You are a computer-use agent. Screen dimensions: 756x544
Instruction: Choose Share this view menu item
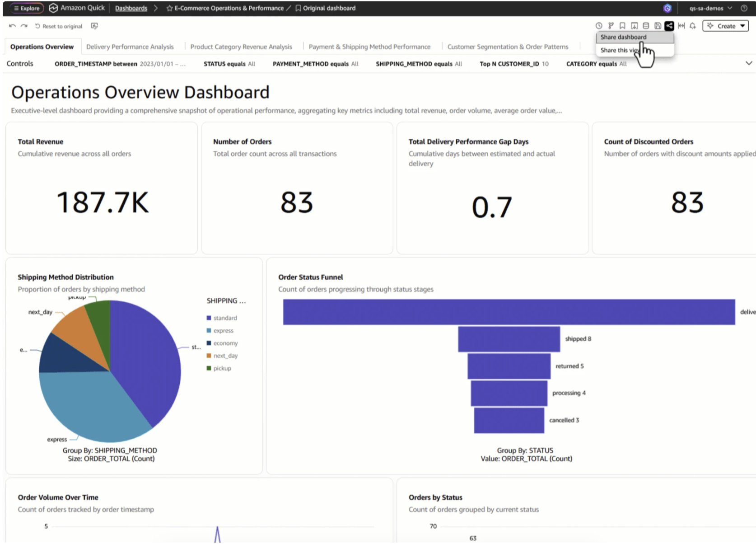click(x=635, y=50)
